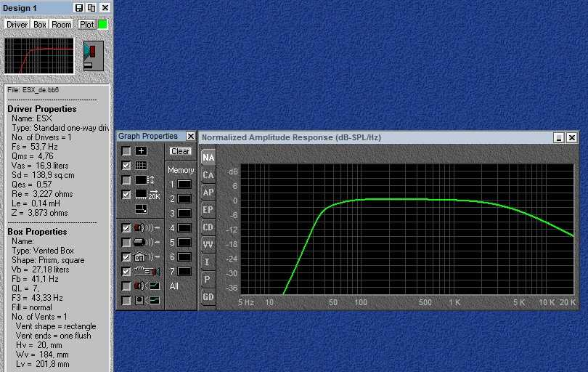The image size is (588, 372).
Task: Pick the green plot color swatch
Action: point(102,25)
